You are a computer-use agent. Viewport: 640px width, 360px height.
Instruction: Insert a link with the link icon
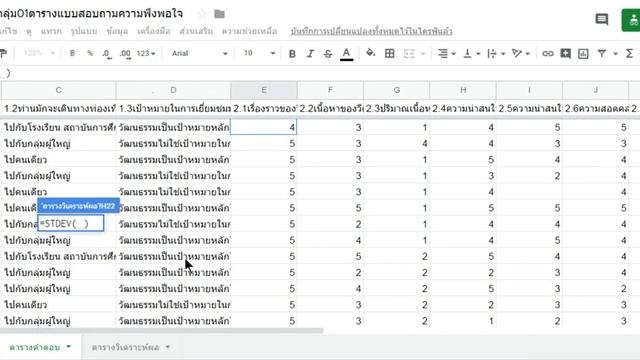pyautogui.click(x=548, y=53)
